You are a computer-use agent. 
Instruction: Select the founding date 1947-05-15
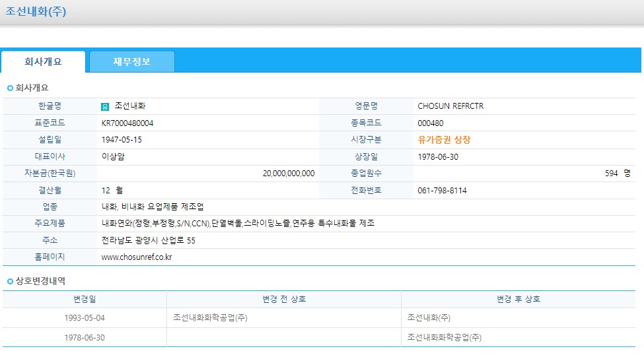(122, 139)
